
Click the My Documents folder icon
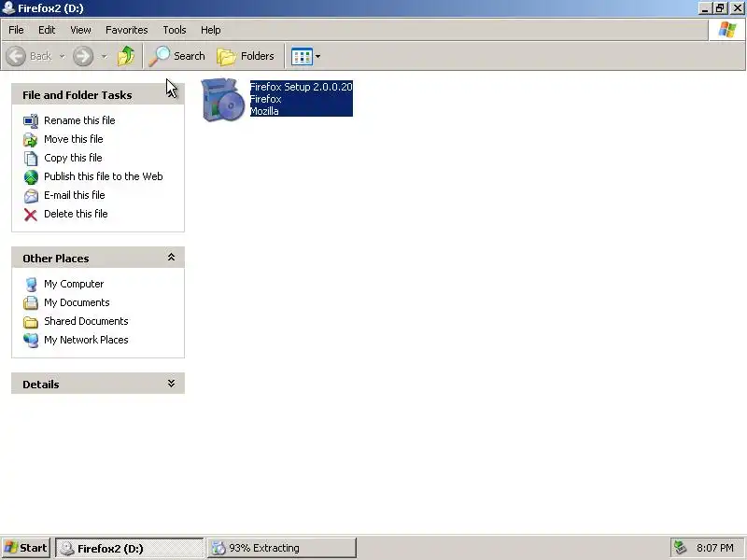point(31,302)
